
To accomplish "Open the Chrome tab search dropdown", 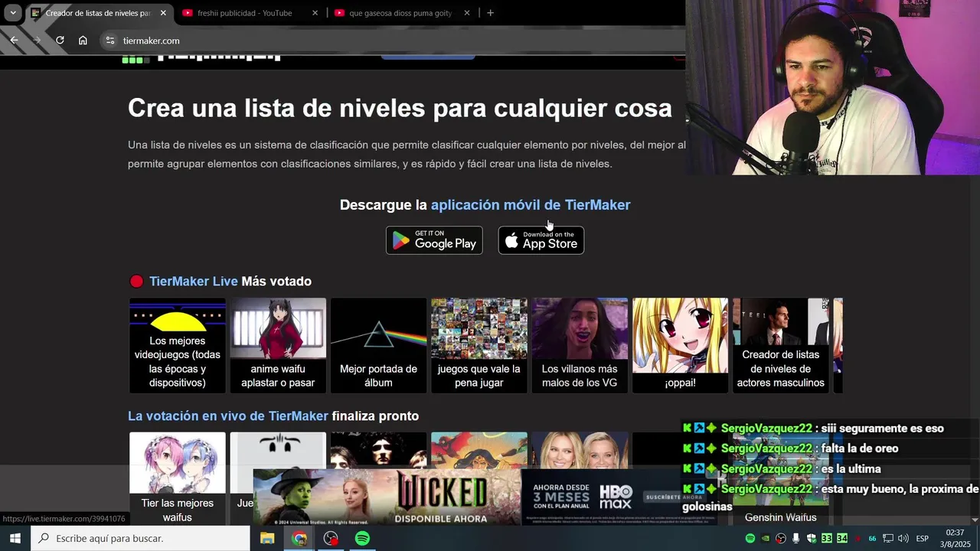I will (13, 13).
